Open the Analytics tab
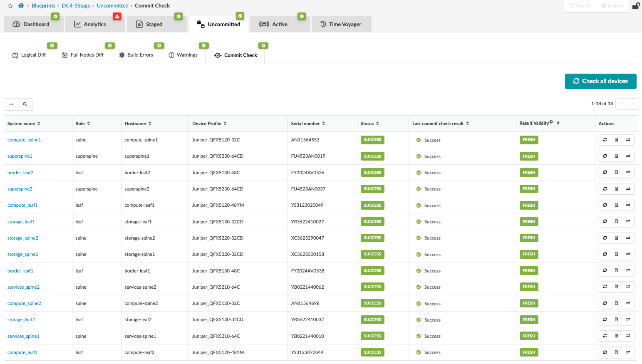The height and width of the screenshot is (364, 642). pyautogui.click(x=90, y=25)
